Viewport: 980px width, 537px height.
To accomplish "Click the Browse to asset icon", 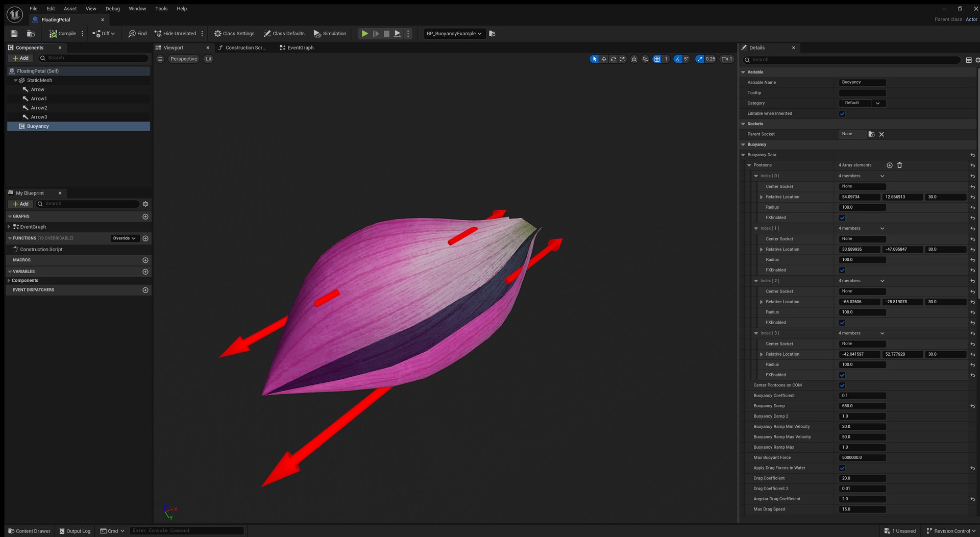I will tap(31, 34).
